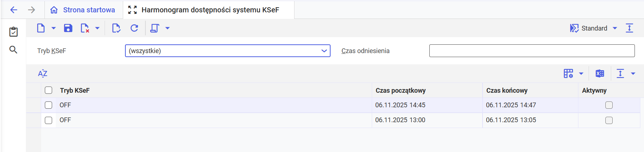Click the save diskette icon
The width and height of the screenshot is (644, 152).
[68, 28]
